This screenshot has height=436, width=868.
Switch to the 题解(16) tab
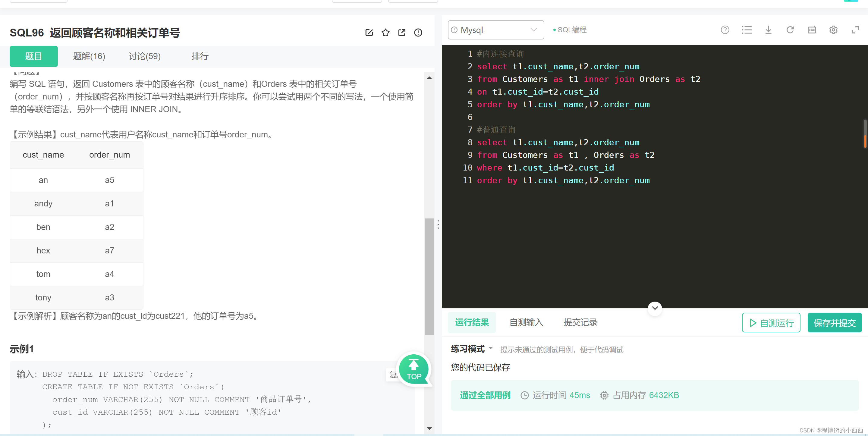(x=89, y=56)
